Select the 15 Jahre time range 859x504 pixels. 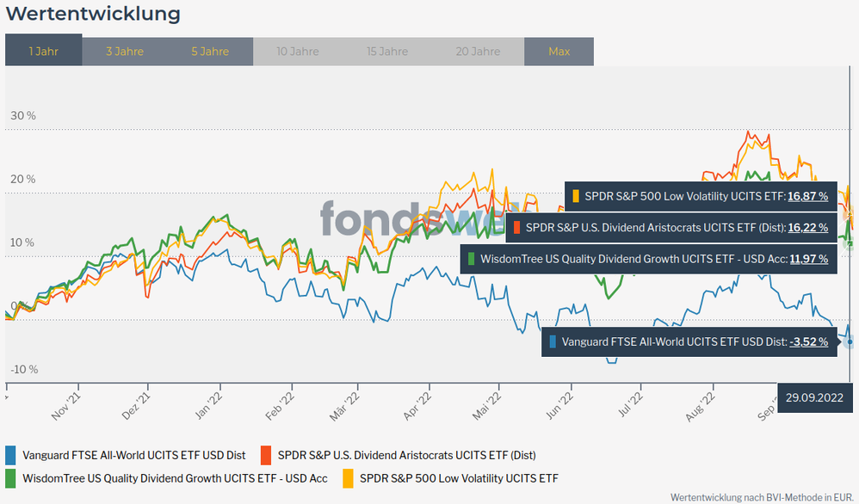pyautogui.click(x=387, y=52)
